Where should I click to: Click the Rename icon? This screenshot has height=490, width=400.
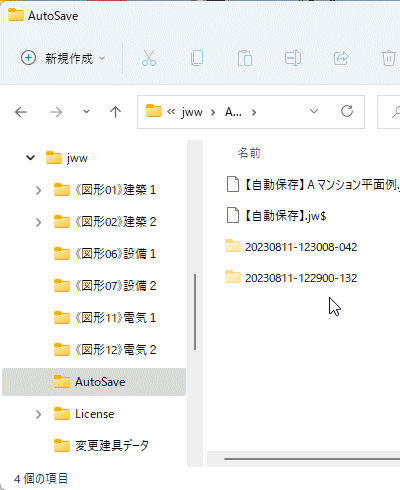point(293,58)
